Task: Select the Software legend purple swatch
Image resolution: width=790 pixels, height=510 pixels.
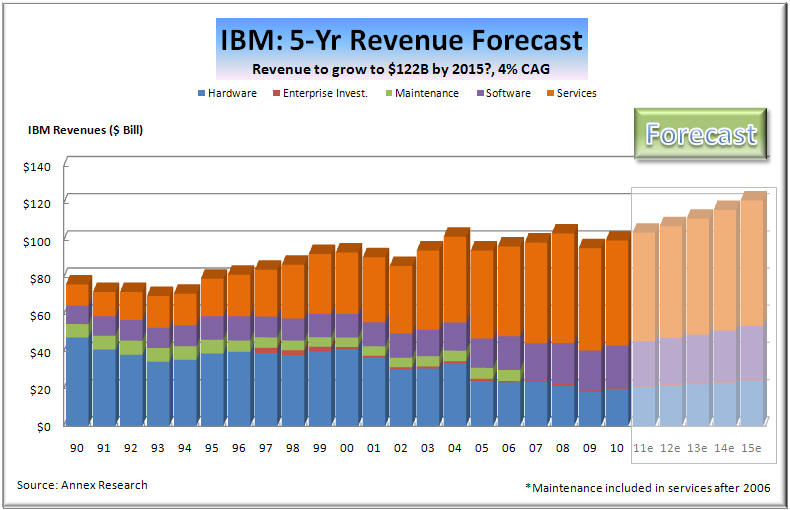Action: pos(479,93)
